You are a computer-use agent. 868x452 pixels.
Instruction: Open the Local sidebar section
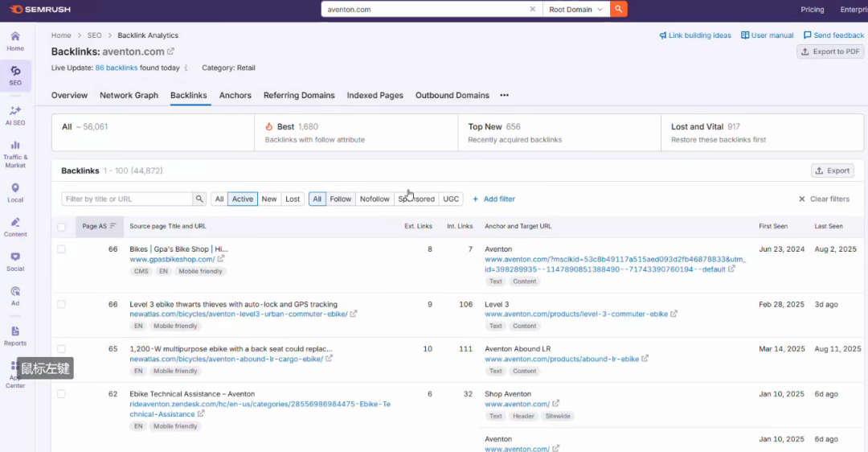(15, 193)
